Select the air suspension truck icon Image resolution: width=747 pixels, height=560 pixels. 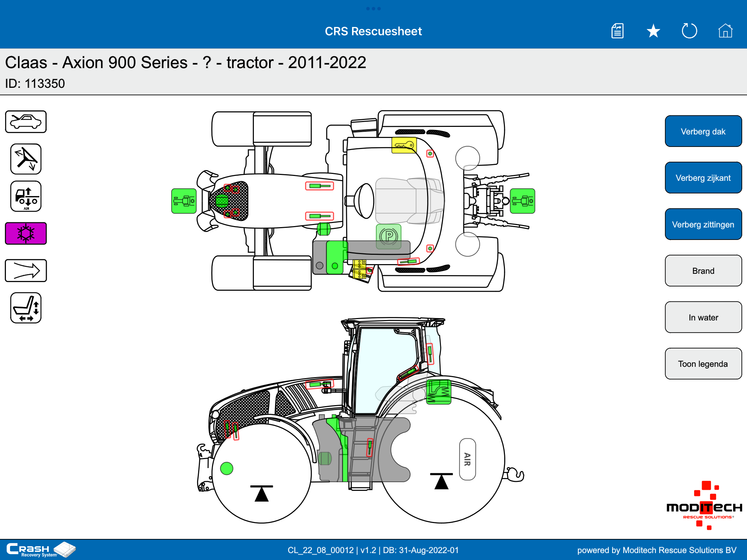(26, 196)
